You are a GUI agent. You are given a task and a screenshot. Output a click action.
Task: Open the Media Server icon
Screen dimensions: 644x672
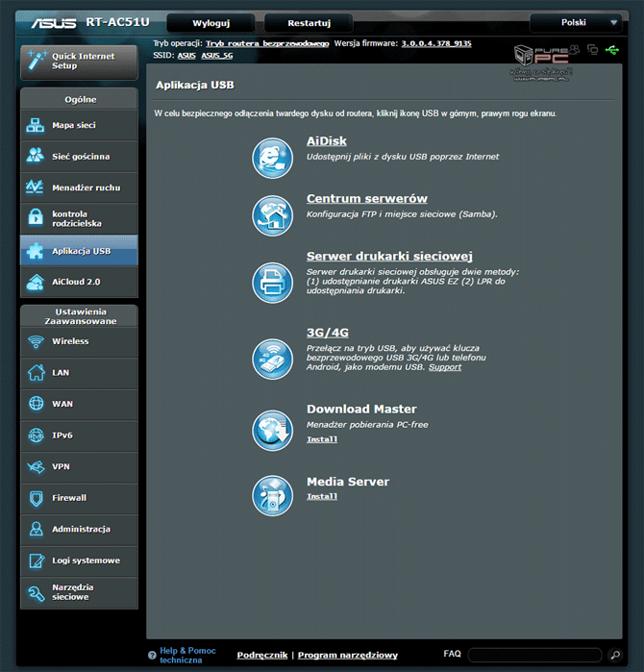tap(272, 496)
